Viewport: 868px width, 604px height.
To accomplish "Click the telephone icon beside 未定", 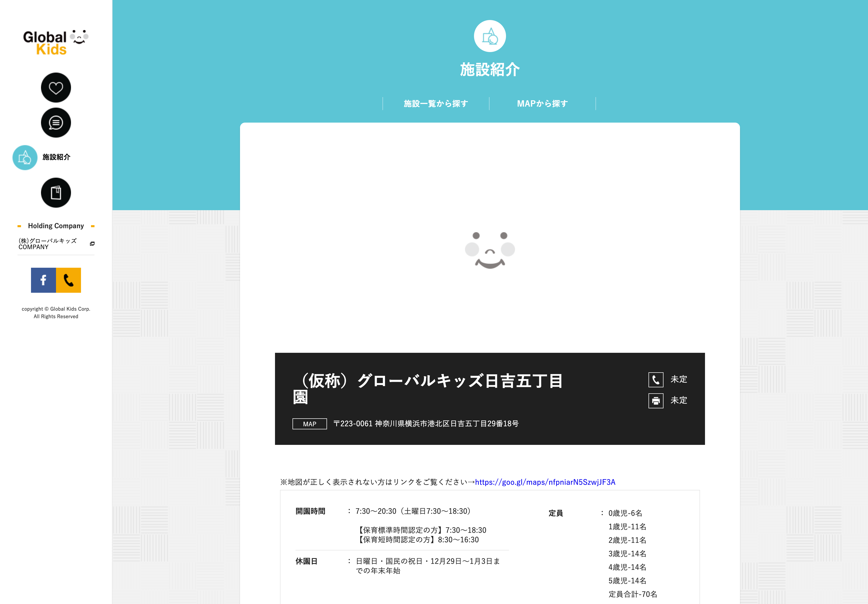I will pyautogui.click(x=656, y=380).
